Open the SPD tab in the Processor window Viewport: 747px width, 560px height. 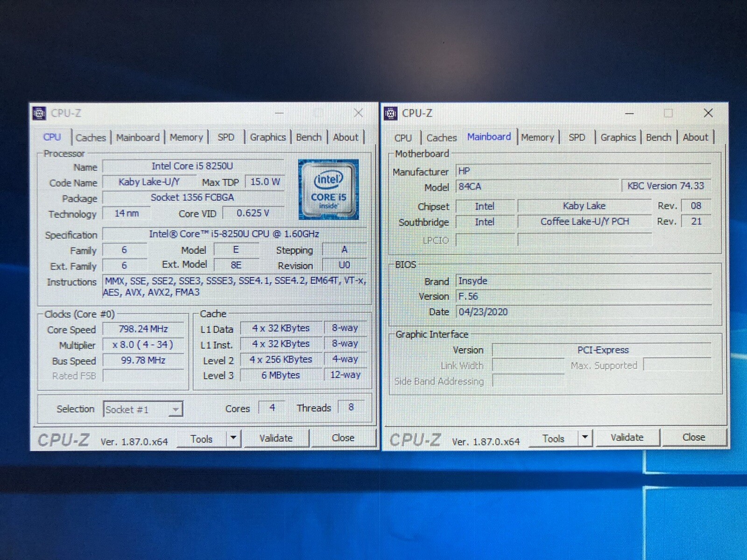[x=226, y=138]
